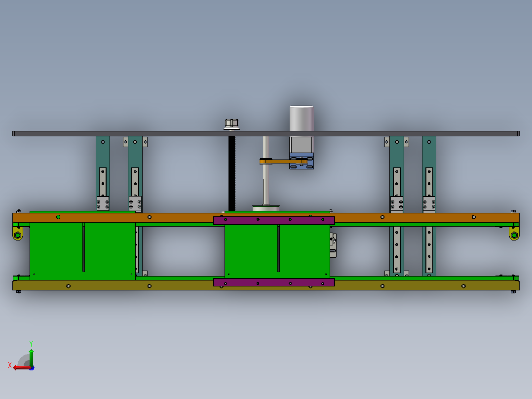Screen dimensions: 532x399
Task: Select the left green box panel
Action: pos(82,251)
